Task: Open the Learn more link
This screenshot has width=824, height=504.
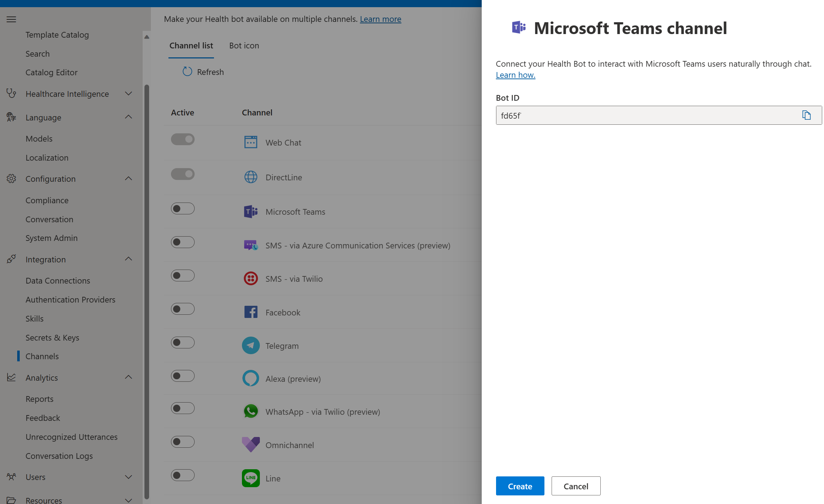Action: 381,19
